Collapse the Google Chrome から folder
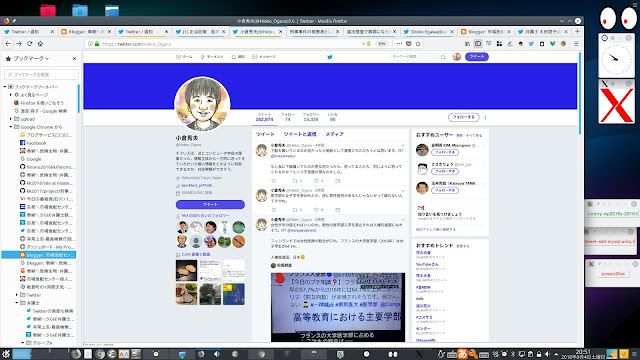Viewport: 640px width, 360px height. tap(11, 127)
